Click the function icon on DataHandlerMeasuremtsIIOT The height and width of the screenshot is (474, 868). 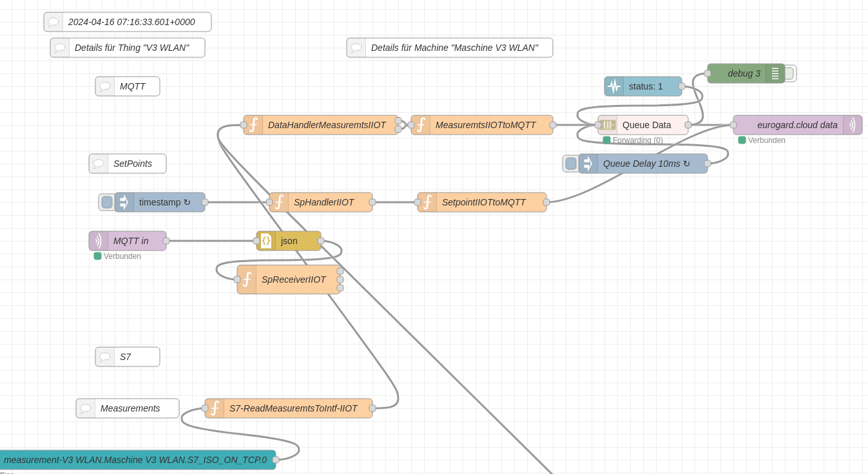point(253,125)
